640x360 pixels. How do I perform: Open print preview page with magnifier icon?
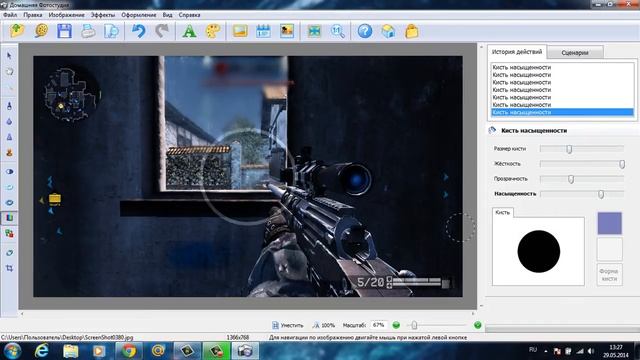111,31
